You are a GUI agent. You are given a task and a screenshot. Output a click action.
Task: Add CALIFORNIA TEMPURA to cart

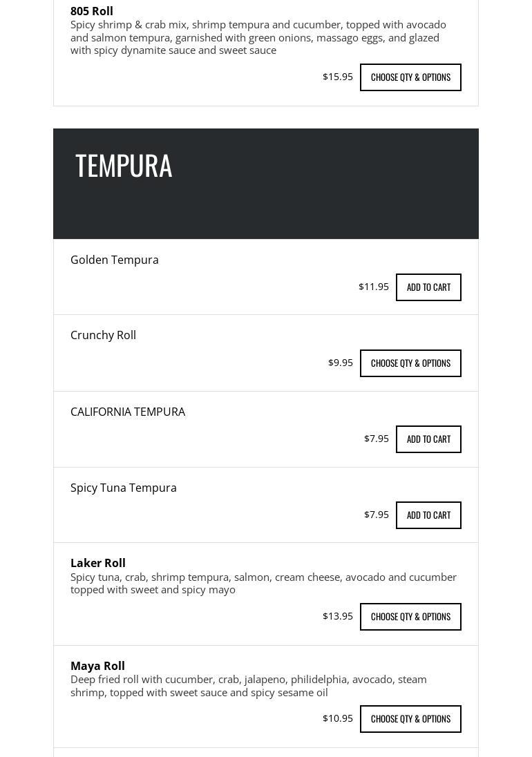pos(428,439)
